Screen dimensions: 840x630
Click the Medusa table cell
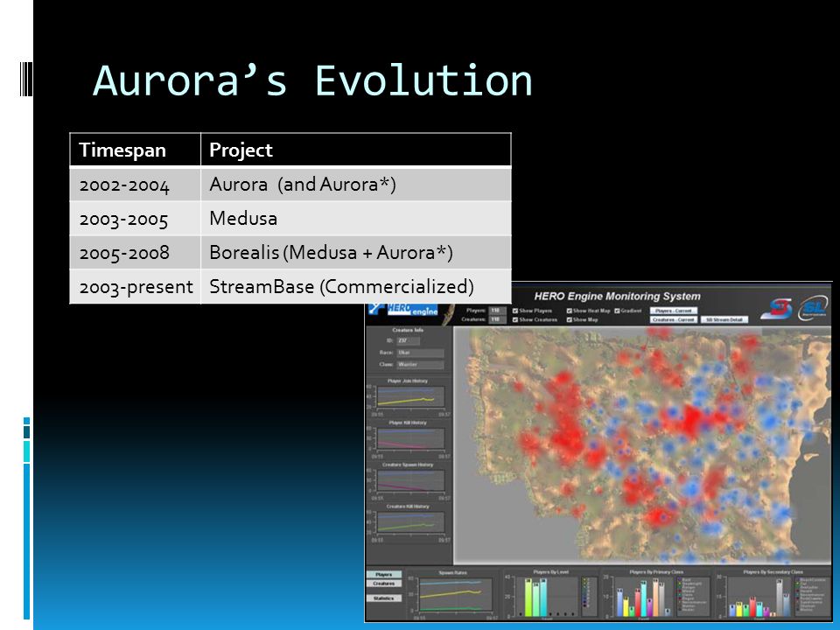click(356, 219)
